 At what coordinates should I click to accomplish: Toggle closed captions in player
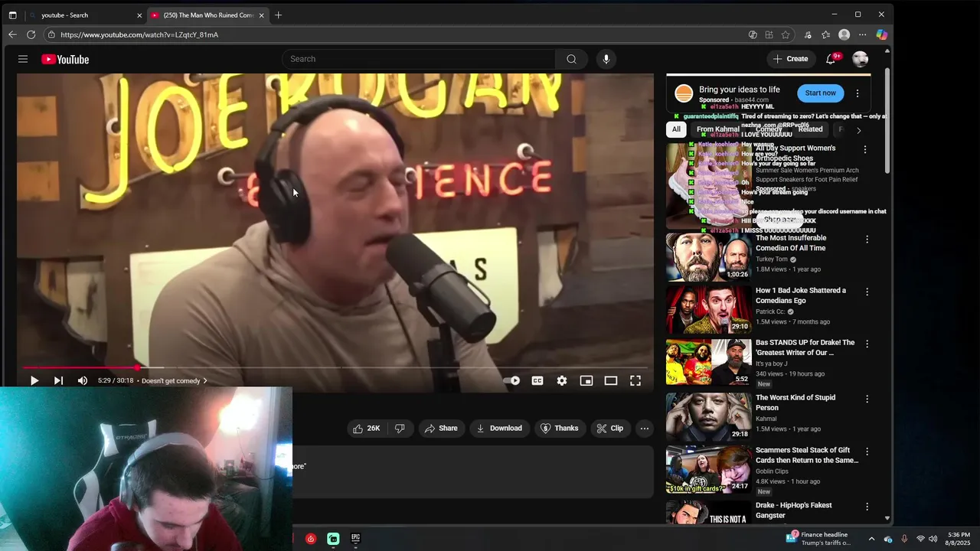point(537,380)
